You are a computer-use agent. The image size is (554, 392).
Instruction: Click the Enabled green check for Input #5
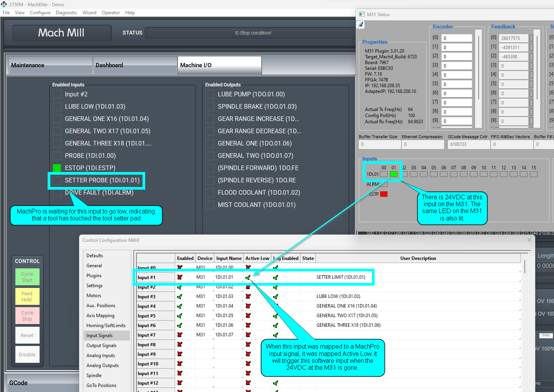pos(180,316)
